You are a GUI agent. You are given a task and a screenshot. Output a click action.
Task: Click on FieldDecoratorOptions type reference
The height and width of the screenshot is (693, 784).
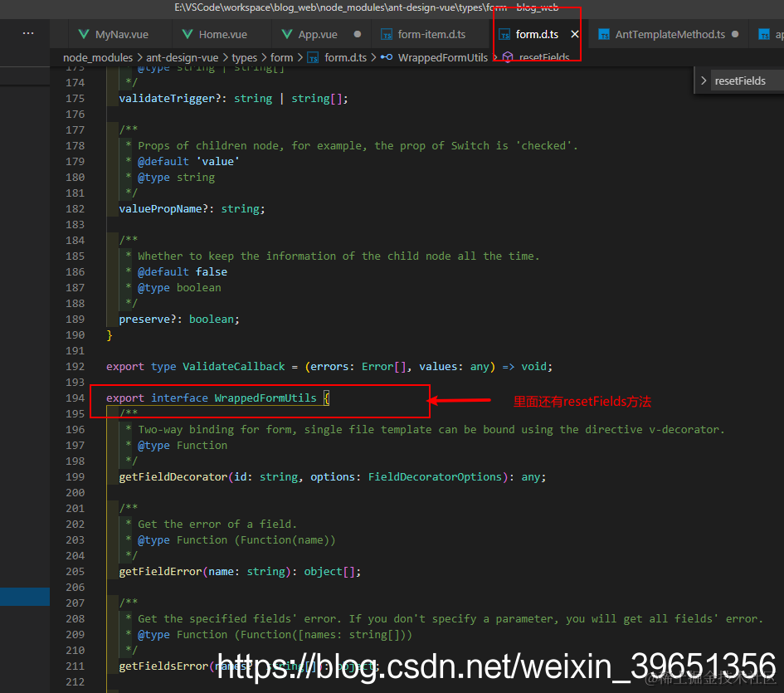(x=435, y=477)
